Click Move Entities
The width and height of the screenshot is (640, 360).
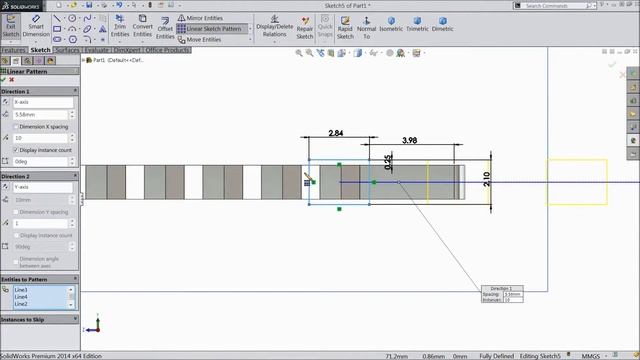(x=200, y=40)
